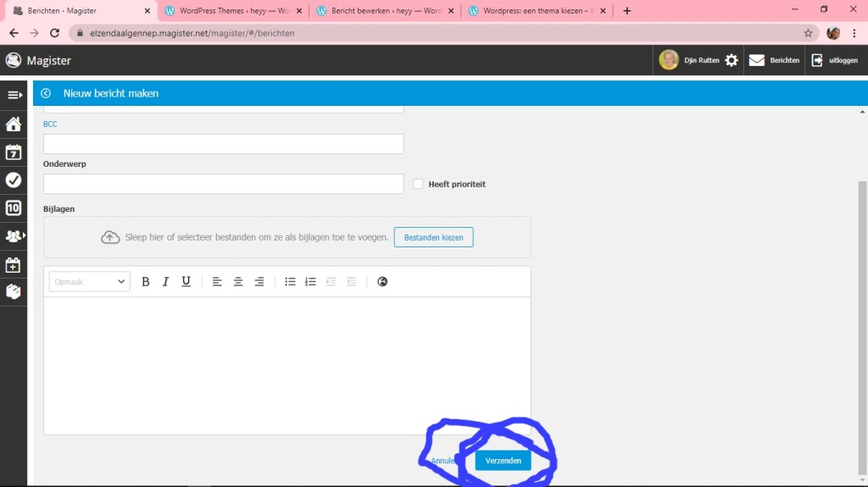This screenshot has height=487, width=868.
Task: Expand the sidebar menu toggle
Action: pos(14,95)
